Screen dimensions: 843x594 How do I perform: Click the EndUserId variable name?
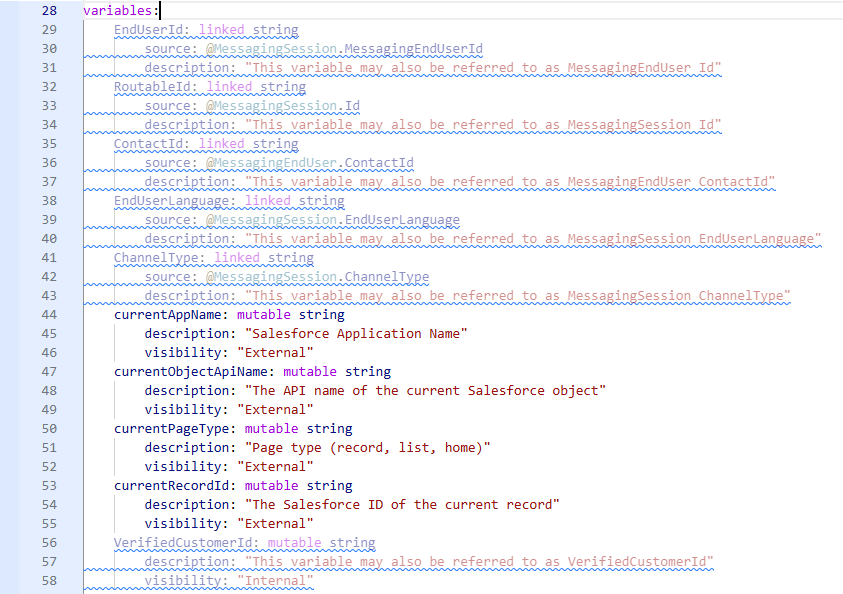coord(148,30)
